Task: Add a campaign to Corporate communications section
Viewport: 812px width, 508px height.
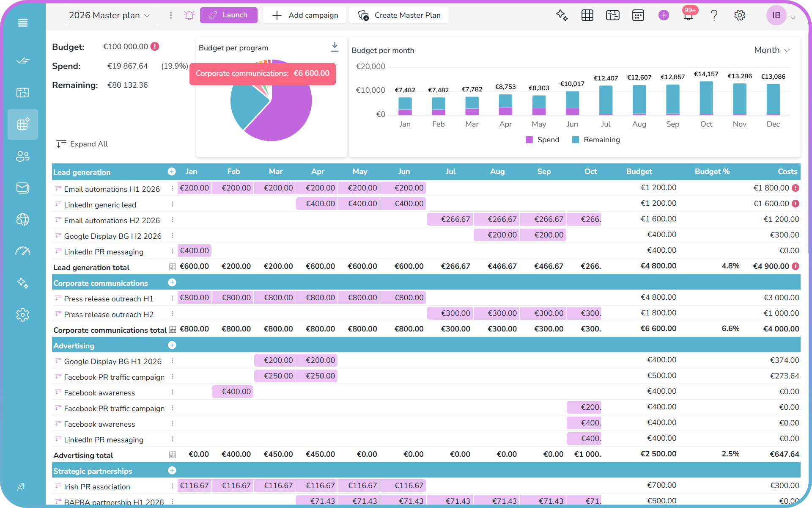Action: (x=172, y=282)
